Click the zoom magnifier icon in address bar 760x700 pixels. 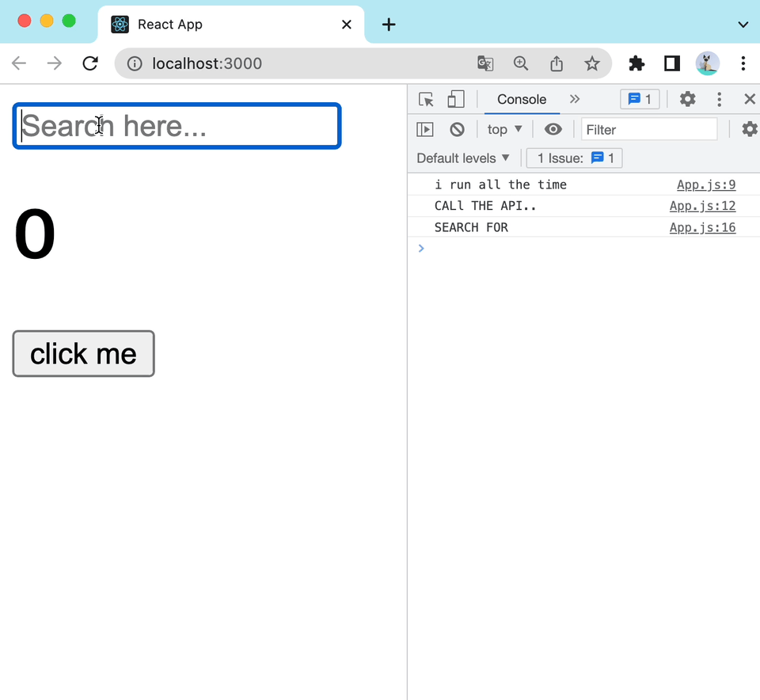click(521, 63)
